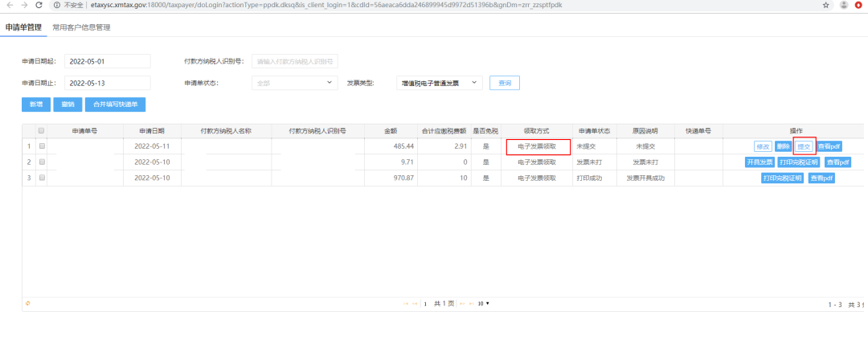Go to the next page of the grid
Screen dimensions: 868x361
(x=463, y=303)
